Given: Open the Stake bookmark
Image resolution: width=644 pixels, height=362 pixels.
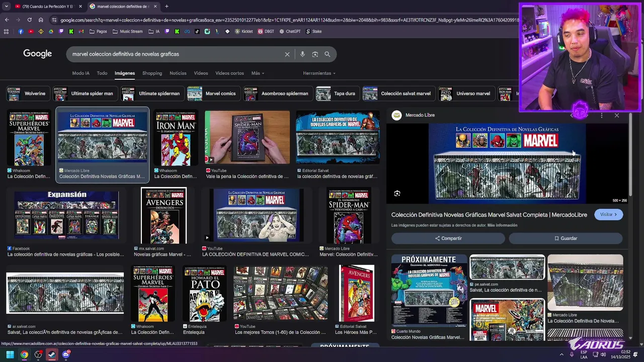Looking at the screenshot, I should coord(313,31).
